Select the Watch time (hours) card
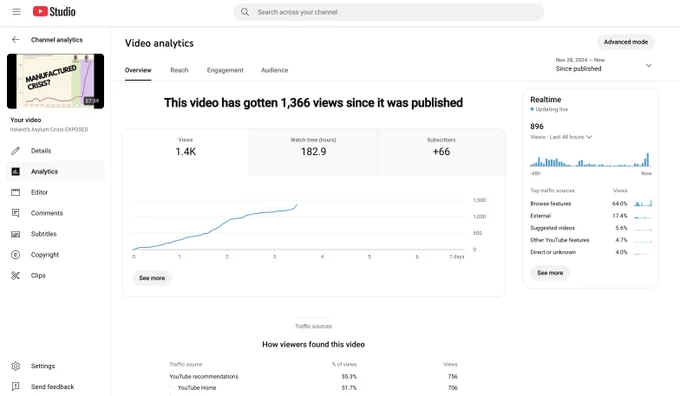The image size is (680, 396). (313, 152)
